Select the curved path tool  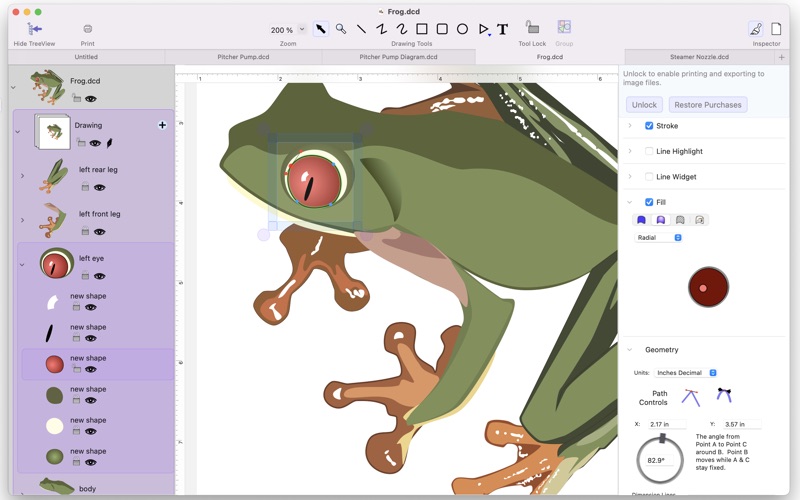click(402, 29)
